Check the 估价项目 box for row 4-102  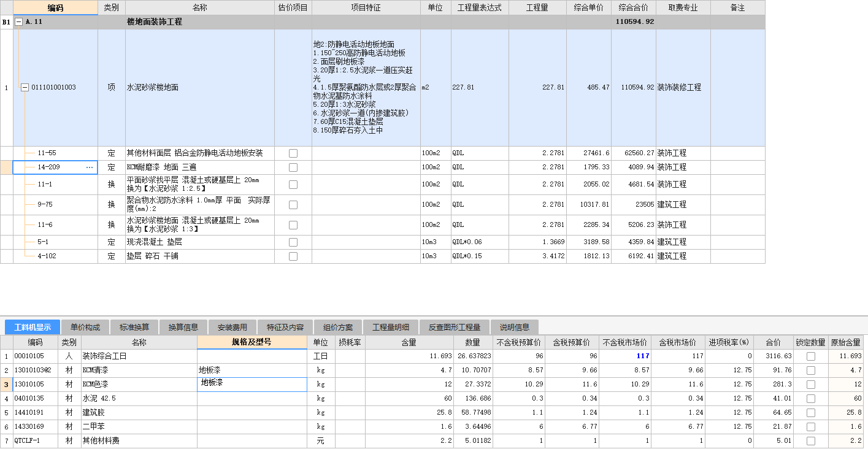pyautogui.click(x=293, y=256)
